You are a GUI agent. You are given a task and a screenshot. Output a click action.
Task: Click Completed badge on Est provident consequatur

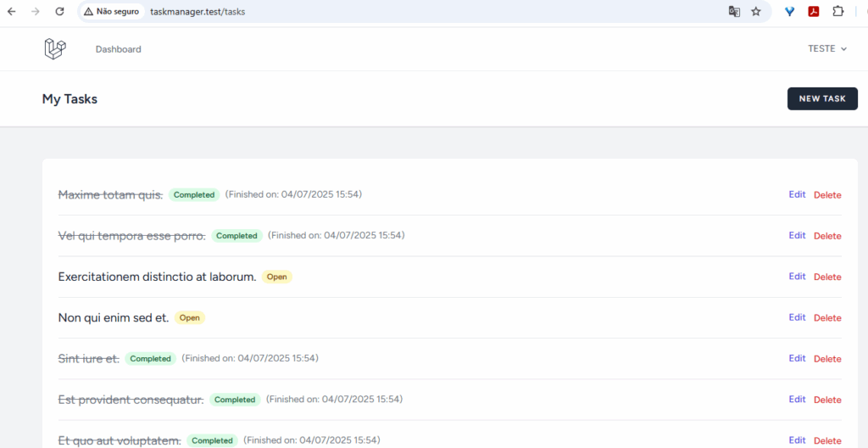coord(236,399)
